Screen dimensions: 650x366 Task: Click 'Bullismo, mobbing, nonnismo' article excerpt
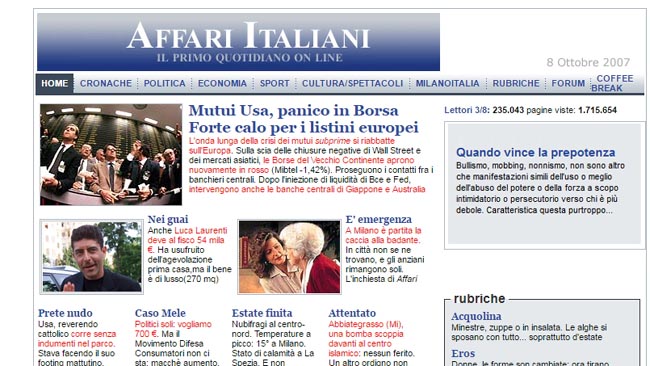coord(540,188)
